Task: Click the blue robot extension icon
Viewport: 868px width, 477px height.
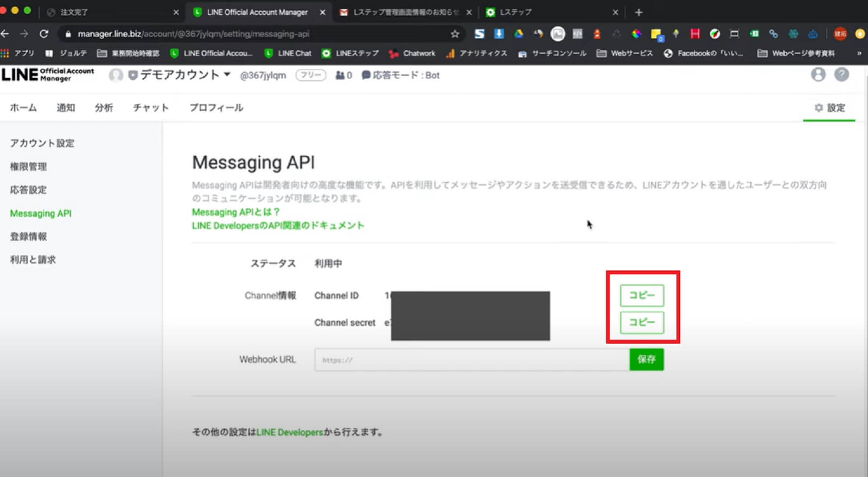Action: (813, 34)
